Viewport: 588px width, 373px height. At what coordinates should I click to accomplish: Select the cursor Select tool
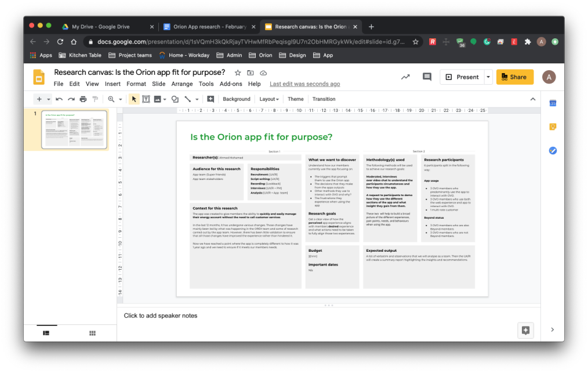pos(133,99)
